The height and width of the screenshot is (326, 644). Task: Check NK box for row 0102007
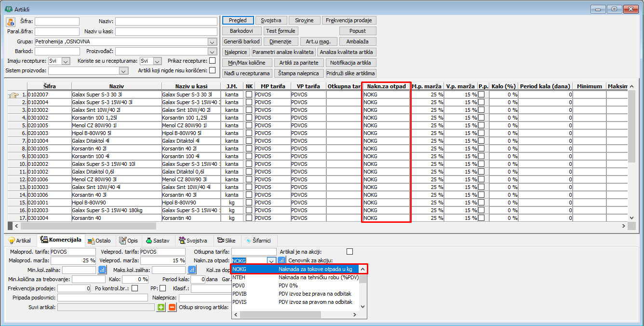coord(249,95)
